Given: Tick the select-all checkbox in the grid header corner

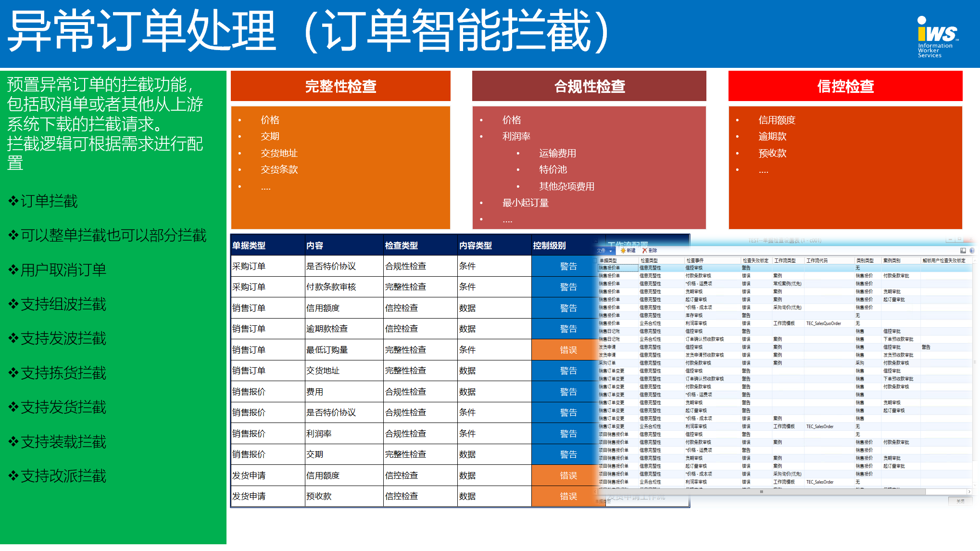Looking at the screenshot, I should coord(595,260).
